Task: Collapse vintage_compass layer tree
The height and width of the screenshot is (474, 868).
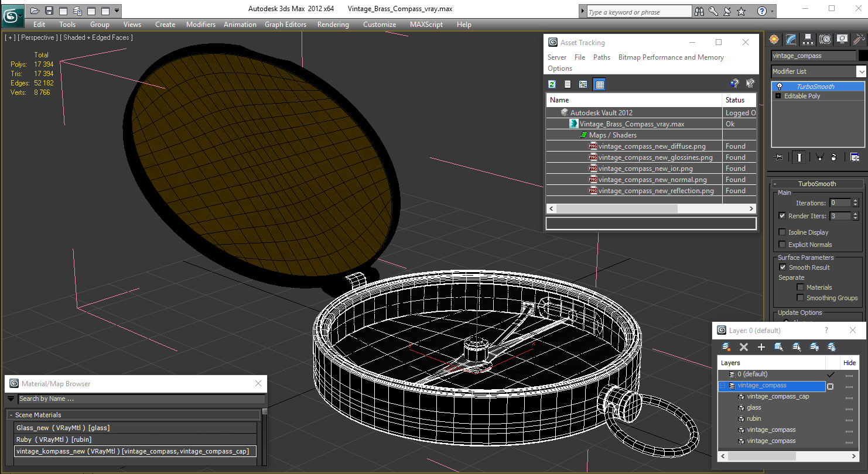Action: point(722,386)
